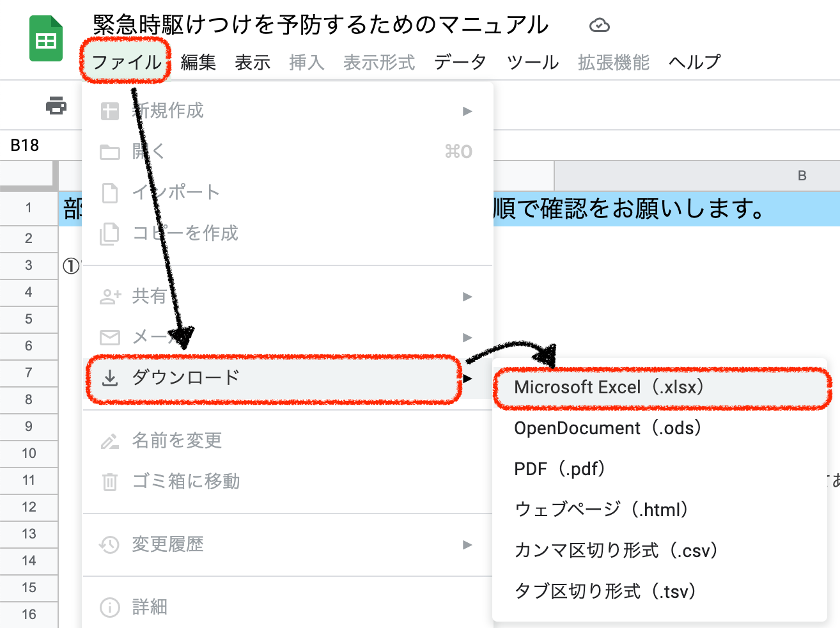Click the pencil icon beside 名前を変更
Viewport: 840px width, 628px height.
click(110, 441)
